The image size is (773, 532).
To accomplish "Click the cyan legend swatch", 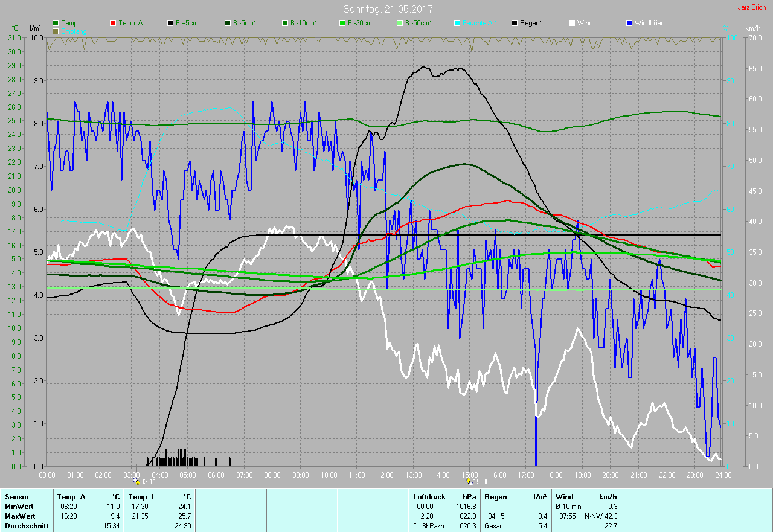I will pyautogui.click(x=457, y=23).
